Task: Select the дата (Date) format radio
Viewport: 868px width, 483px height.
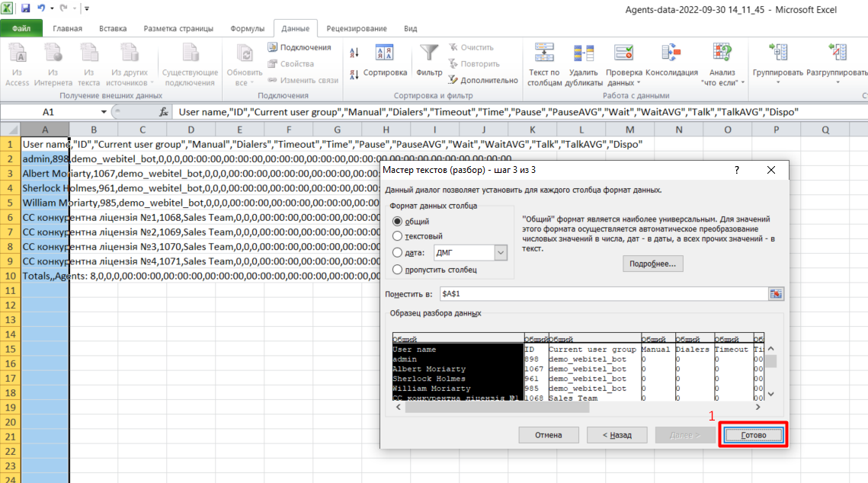Action: click(398, 252)
